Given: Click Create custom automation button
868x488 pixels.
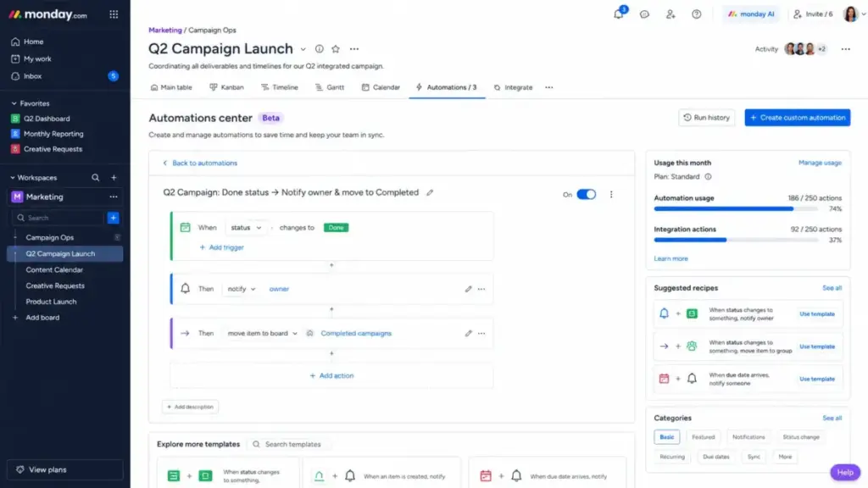Looking at the screenshot, I should point(797,117).
